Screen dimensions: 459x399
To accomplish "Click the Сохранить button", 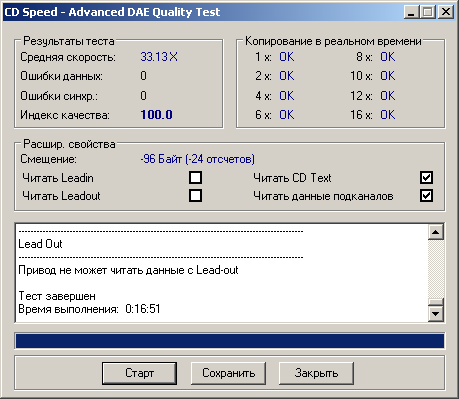I will pos(228,373).
